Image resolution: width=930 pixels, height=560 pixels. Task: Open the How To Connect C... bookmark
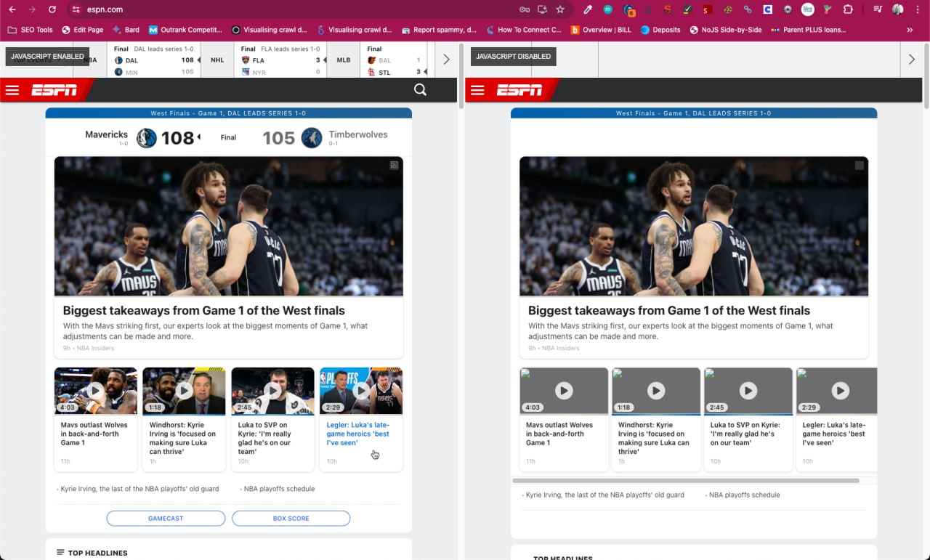pyautogui.click(x=523, y=30)
